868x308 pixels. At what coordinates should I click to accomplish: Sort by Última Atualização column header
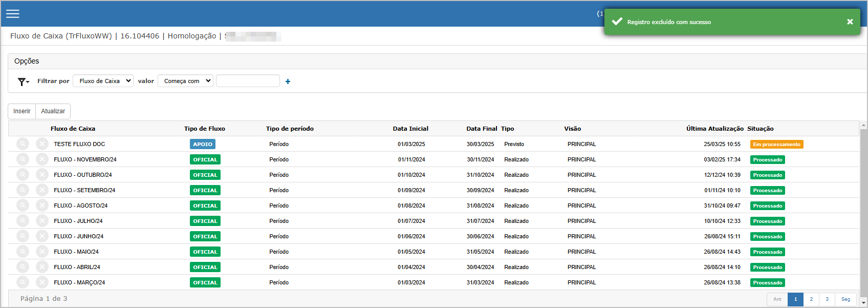click(715, 129)
